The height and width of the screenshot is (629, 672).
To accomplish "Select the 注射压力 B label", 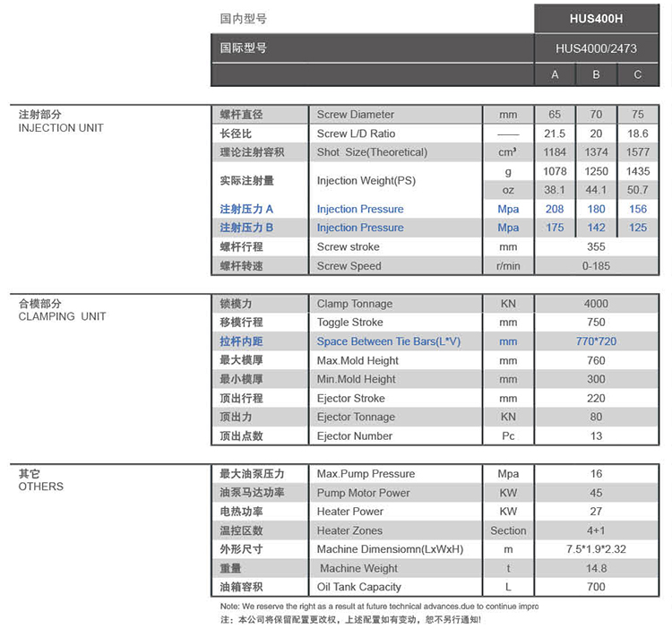I will 246,228.
